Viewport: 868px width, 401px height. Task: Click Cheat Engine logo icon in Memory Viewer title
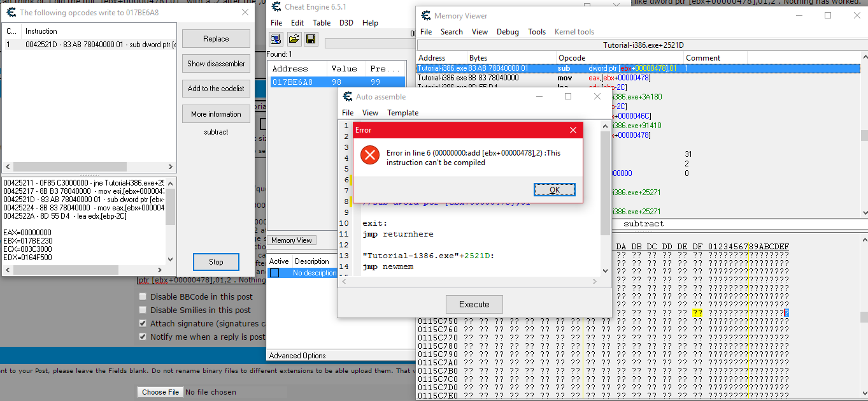coord(425,16)
